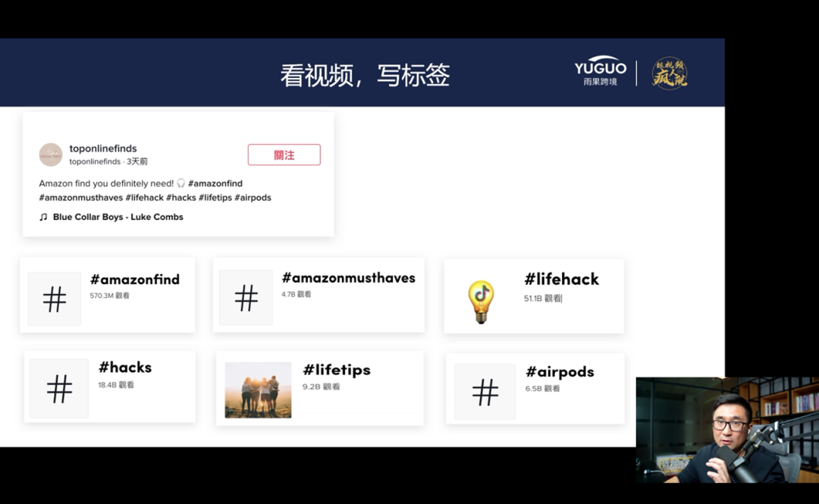Select the #amazonmusthaves hashtag symbol
819x504 pixels.
[x=245, y=297]
